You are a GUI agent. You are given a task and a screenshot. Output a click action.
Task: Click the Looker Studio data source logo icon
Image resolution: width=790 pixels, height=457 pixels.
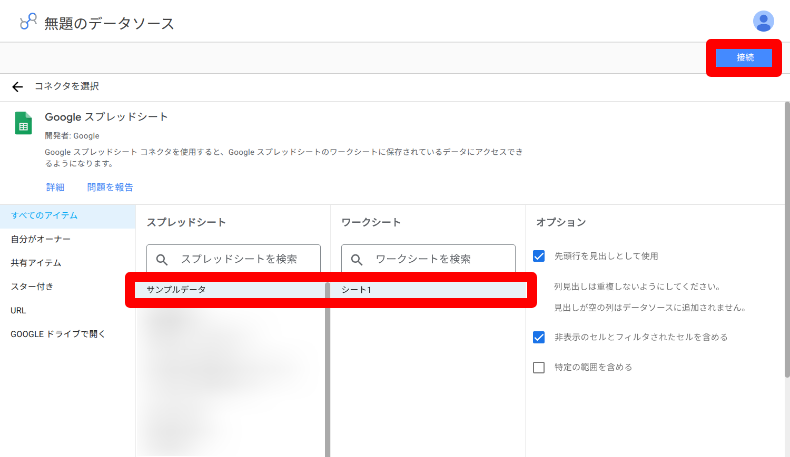tap(28, 21)
